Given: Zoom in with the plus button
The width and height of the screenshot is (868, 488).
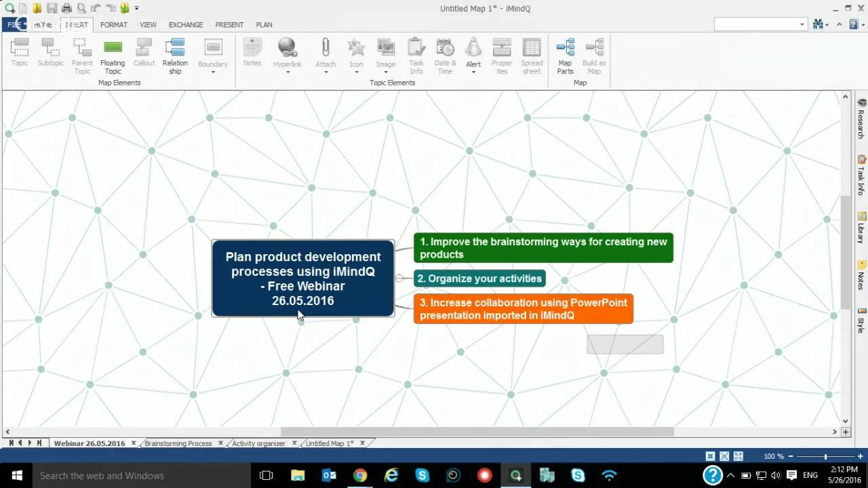Looking at the screenshot, I should click(860, 457).
